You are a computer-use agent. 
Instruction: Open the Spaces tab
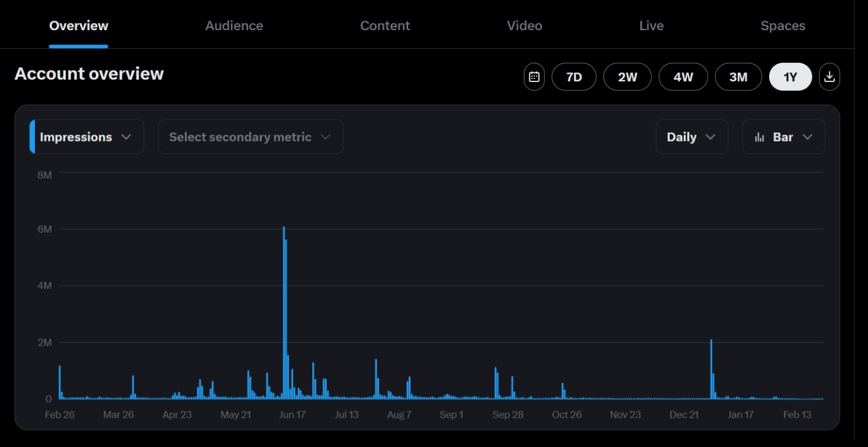point(782,26)
